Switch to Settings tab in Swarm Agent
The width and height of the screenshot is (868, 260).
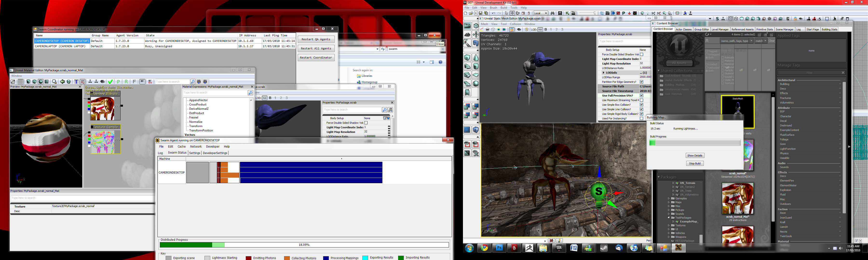[x=194, y=153]
